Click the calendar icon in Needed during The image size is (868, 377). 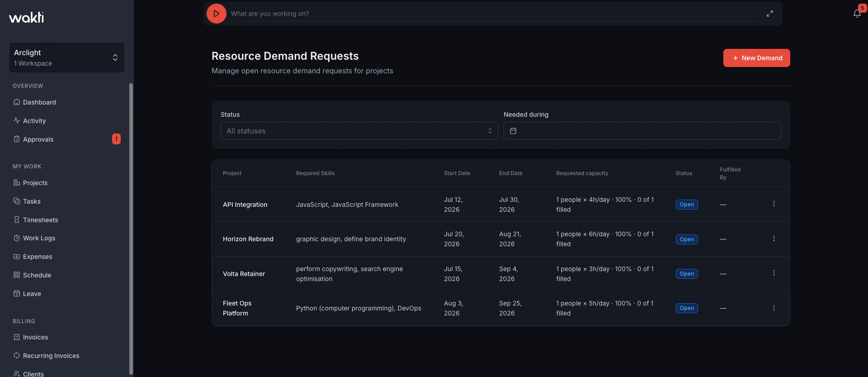(x=513, y=131)
